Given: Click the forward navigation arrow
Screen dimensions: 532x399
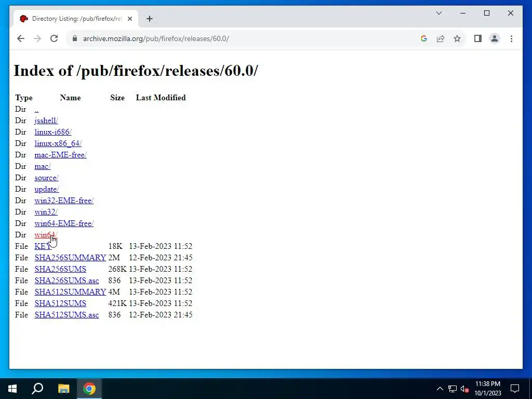Looking at the screenshot, I should tap(37, 38).
